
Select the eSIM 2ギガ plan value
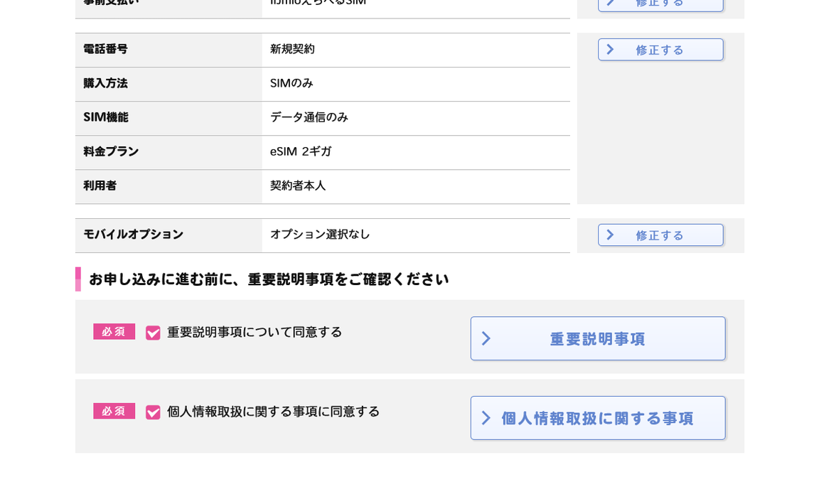coord(301,151)
